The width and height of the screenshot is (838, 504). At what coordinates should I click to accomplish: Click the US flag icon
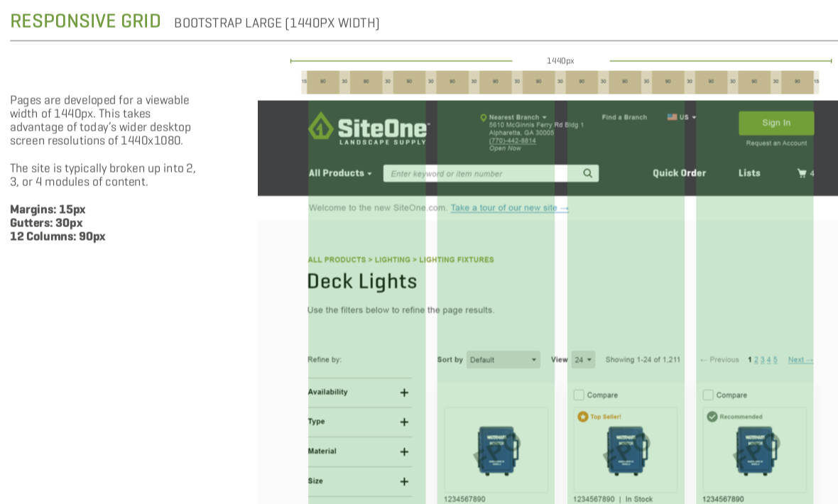[x=672, y=117]
